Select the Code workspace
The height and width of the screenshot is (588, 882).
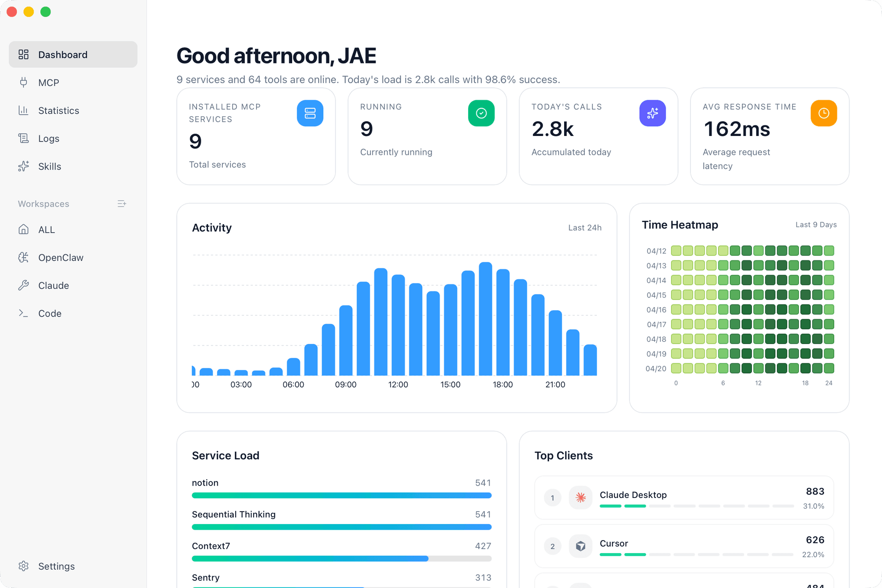(73, 313)
